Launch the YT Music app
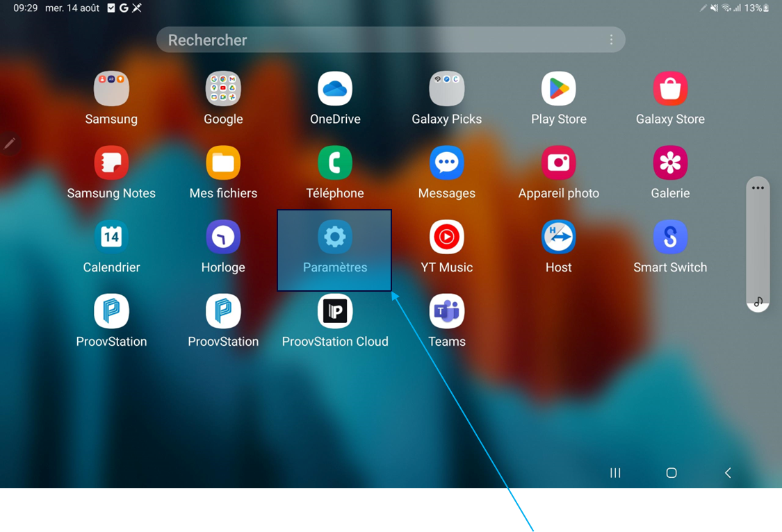 click(x=446, y=238)
